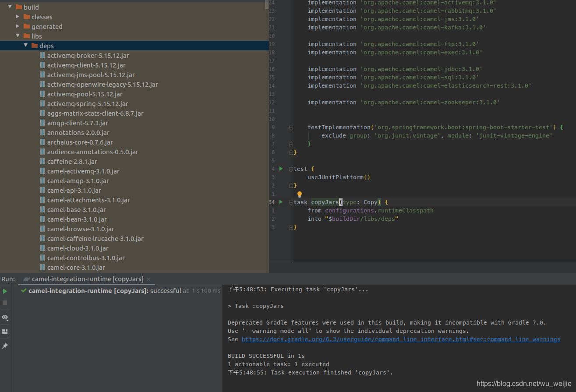Run the copyJars task from the gutter arrow

pos(281,202)
